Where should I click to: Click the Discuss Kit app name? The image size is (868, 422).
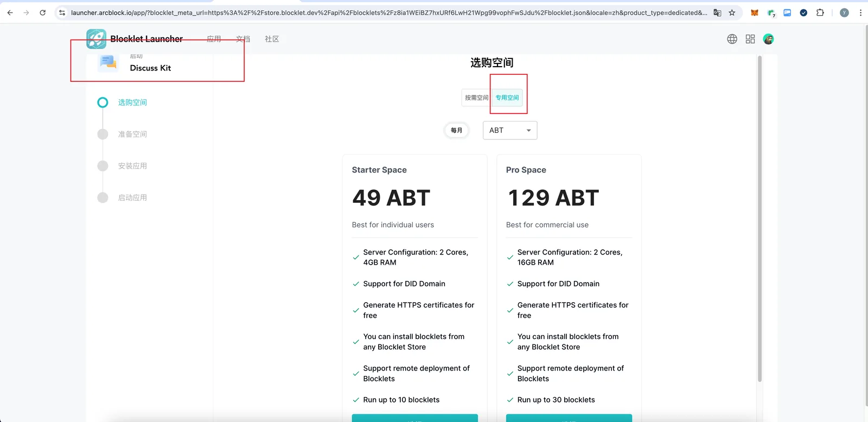click(150, 68)
